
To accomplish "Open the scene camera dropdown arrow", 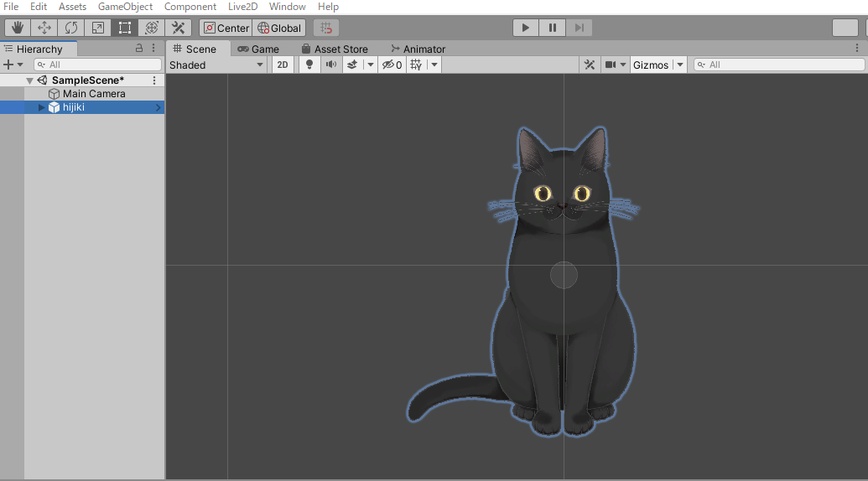I will click(623, 65).
